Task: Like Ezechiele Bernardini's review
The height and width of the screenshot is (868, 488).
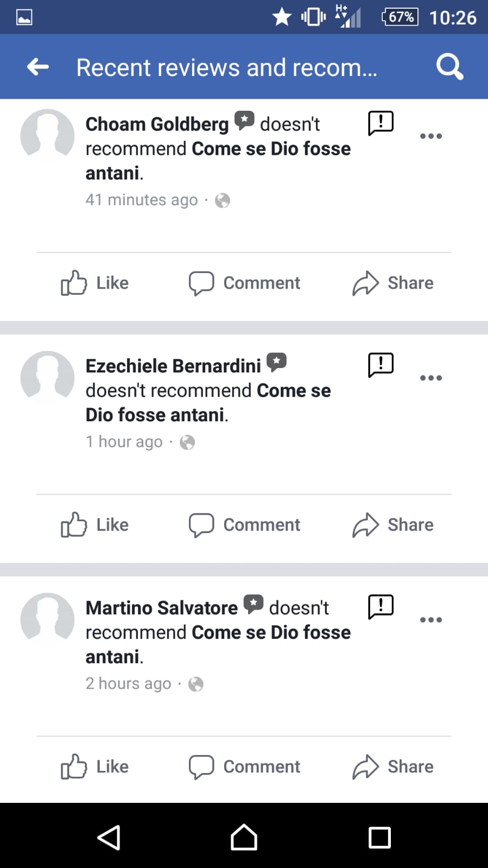Action: 95,525
